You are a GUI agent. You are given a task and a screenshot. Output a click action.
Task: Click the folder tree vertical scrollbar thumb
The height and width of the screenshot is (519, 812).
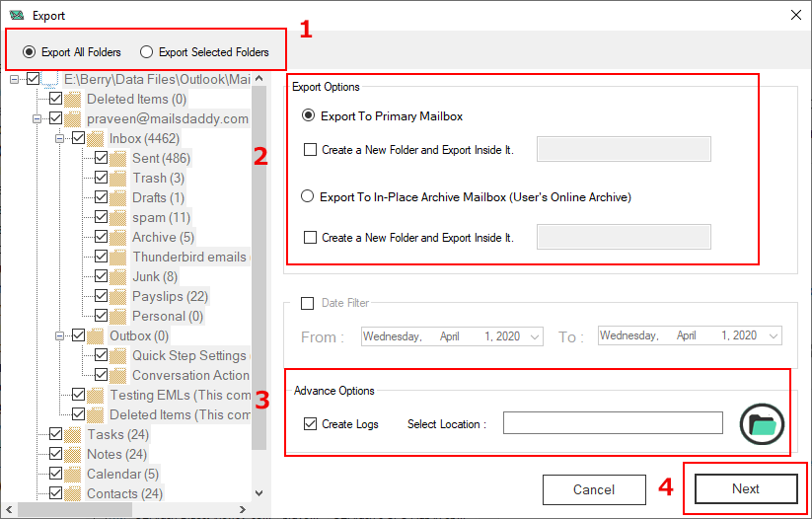tap(259, 267)
